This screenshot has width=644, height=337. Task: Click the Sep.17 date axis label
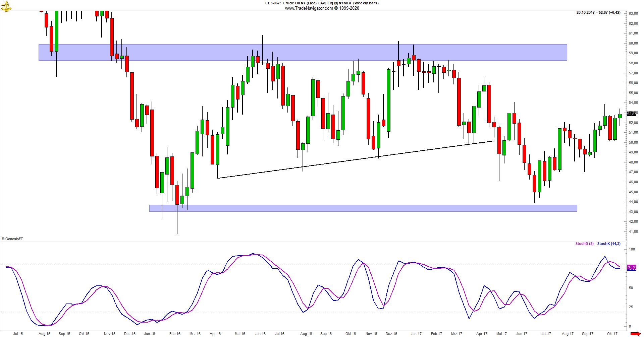(x=587, y=334)
